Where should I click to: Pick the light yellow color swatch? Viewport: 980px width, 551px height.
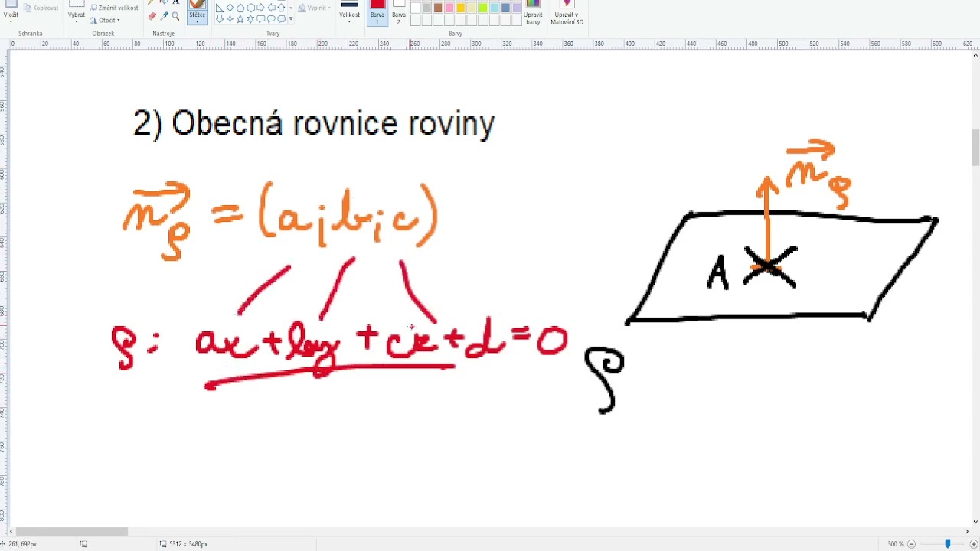click(472, 8)
